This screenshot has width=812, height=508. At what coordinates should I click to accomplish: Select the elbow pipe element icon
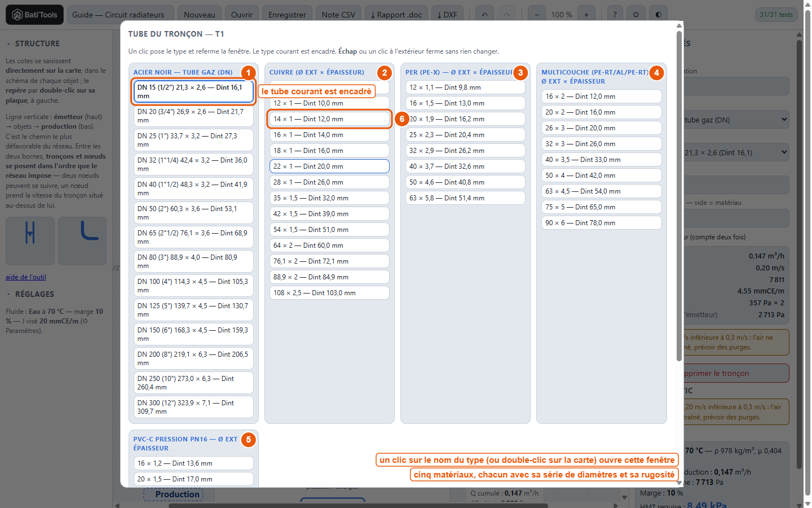coord(82,241)
